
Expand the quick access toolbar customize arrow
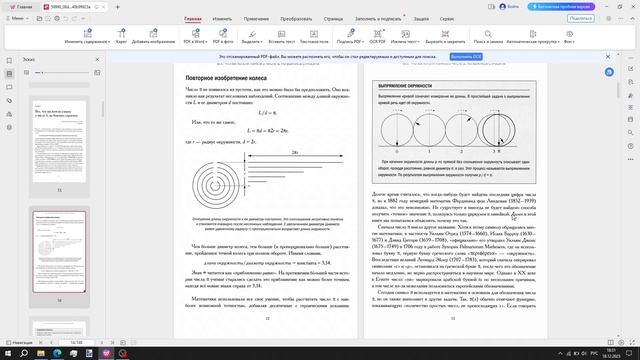point(83,18)
